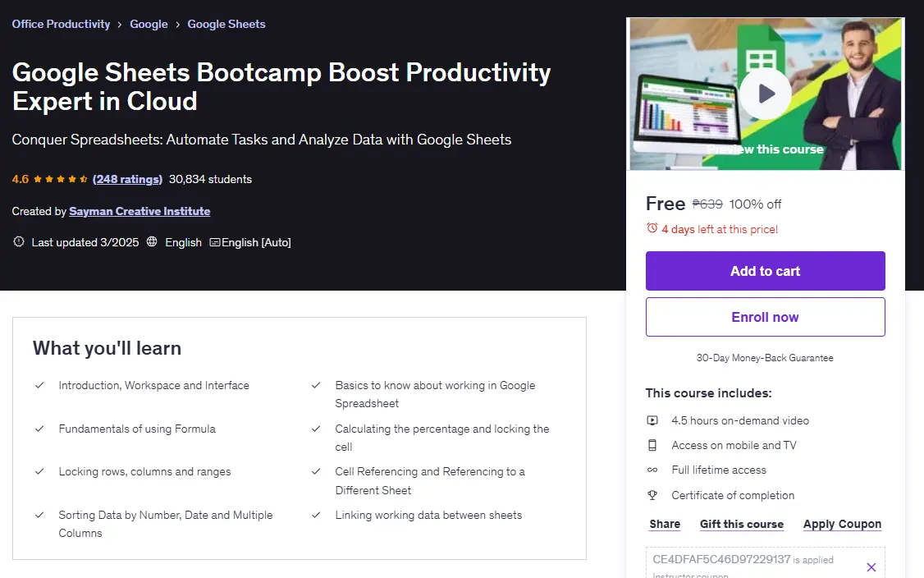This screenshot has height=578, width=924.
Task: Click '4 days left at this price!' text
Action: pos(720,229)
